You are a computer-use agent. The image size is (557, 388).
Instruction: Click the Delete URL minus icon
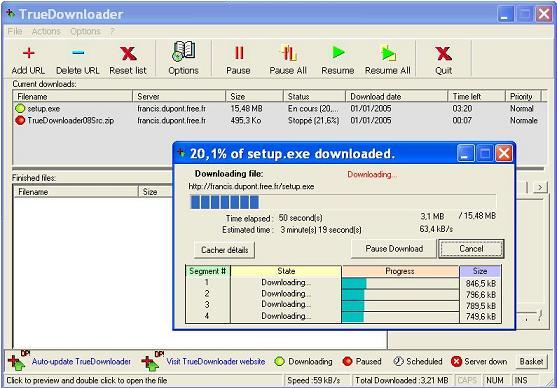click(78, 53)
